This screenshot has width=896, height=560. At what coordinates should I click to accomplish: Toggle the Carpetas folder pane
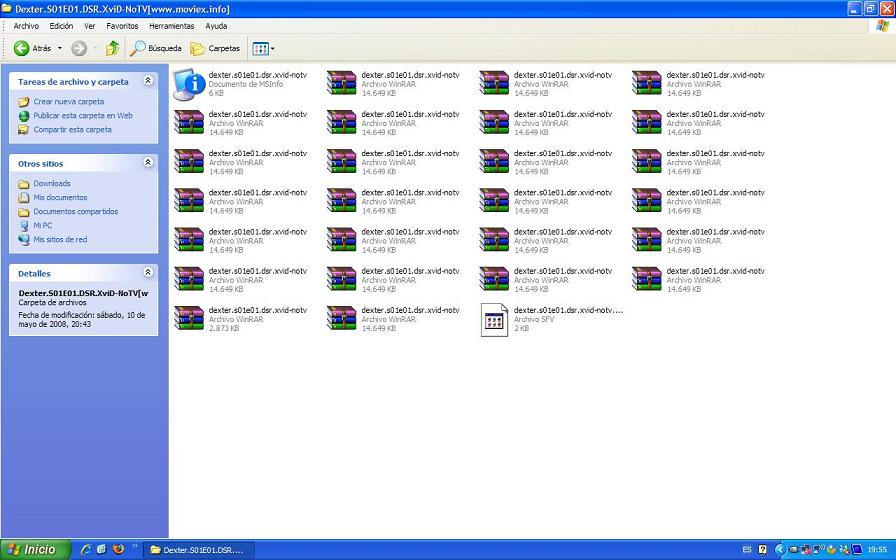point(216,48)
